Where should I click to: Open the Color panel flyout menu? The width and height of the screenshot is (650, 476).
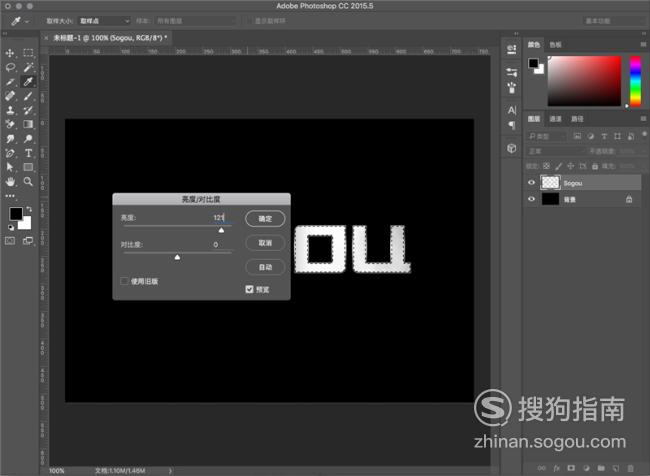(643, 44)
